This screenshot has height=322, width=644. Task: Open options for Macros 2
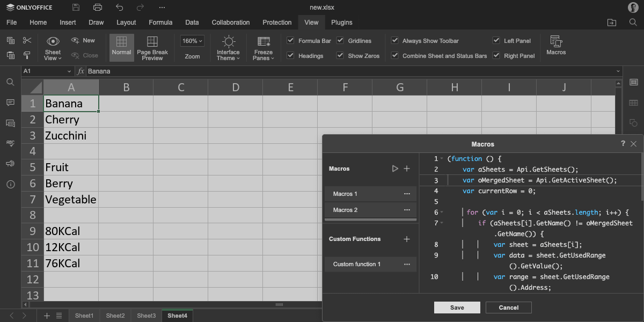pyautogui.click(x=407, y=210)
